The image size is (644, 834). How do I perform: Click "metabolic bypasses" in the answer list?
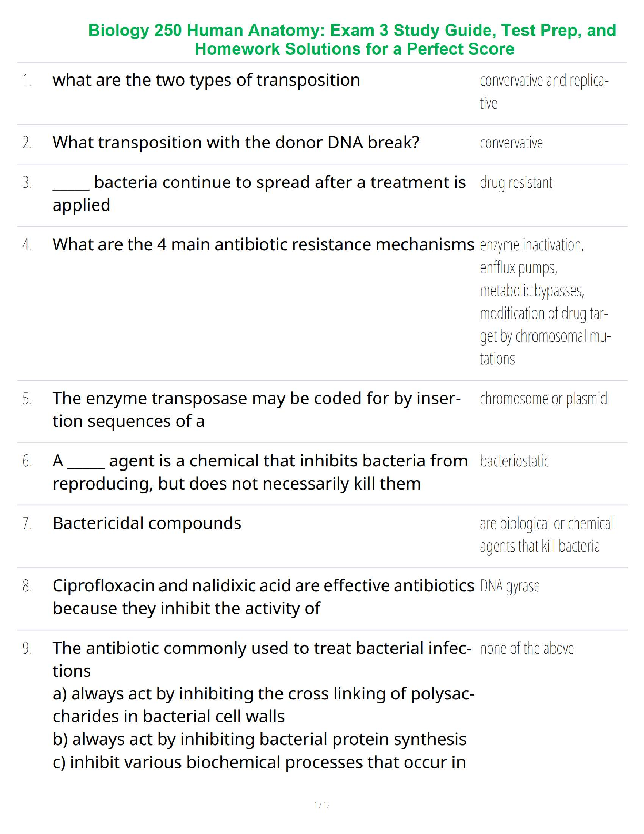531,291
